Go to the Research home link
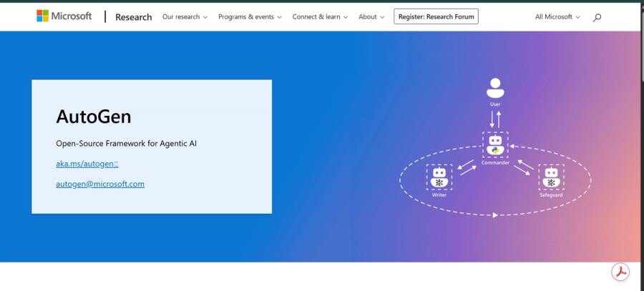 (x=134, y=17)
